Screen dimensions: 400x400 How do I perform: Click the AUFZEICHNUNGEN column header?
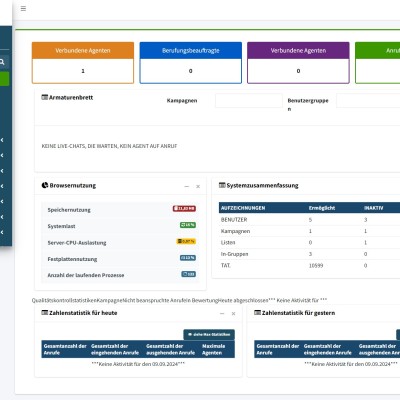243,208
